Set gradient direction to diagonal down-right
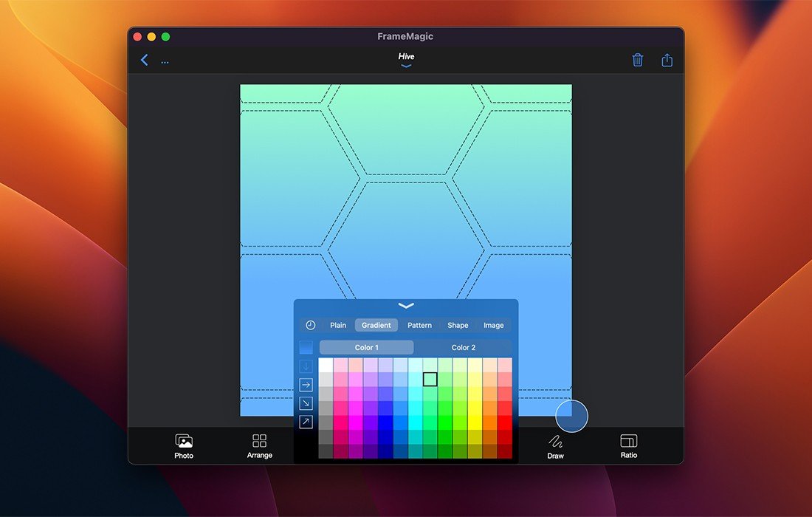The image size is (812, 517). pos(306,403)
